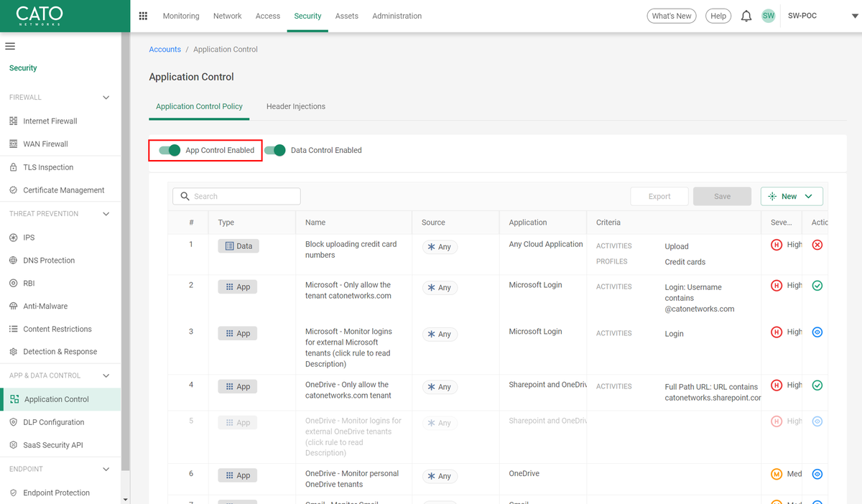Toggle the App Control Enabled switch
The height and width of the screenshot is (504, 862).
170,150
